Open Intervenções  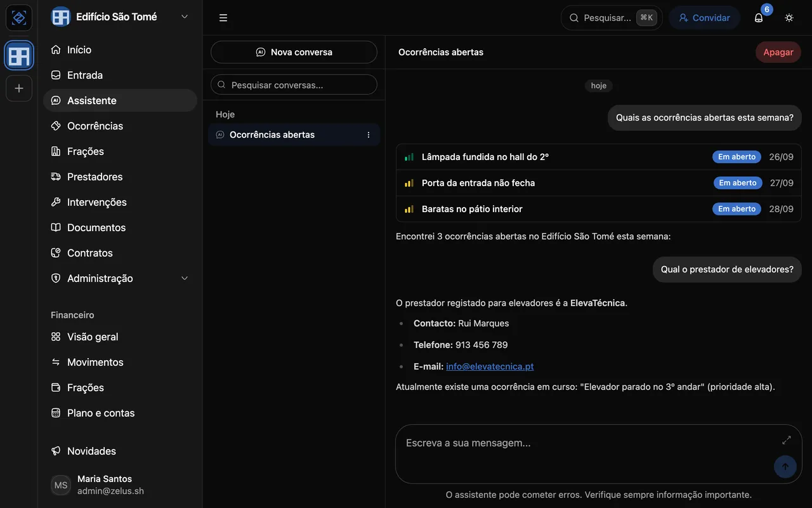point(120,202)
